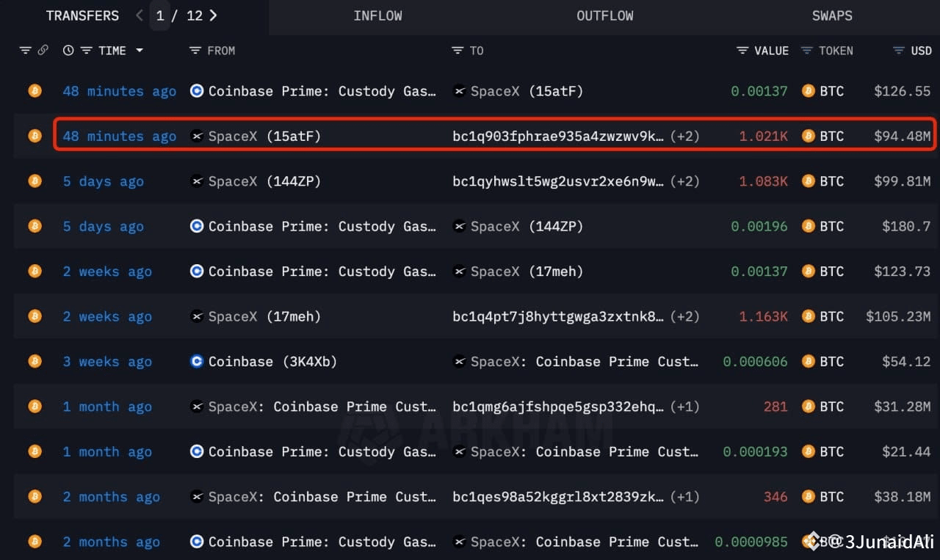
Task: Open address bc1qyhwslt5wg2usvr2xe6n9w…
Action: (x=558, y=181)
